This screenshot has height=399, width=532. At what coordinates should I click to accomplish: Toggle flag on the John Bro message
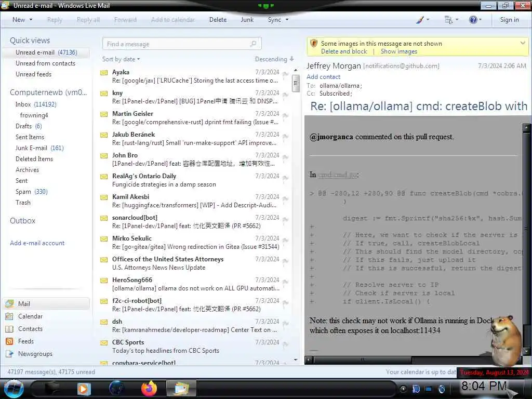[285, 157]
